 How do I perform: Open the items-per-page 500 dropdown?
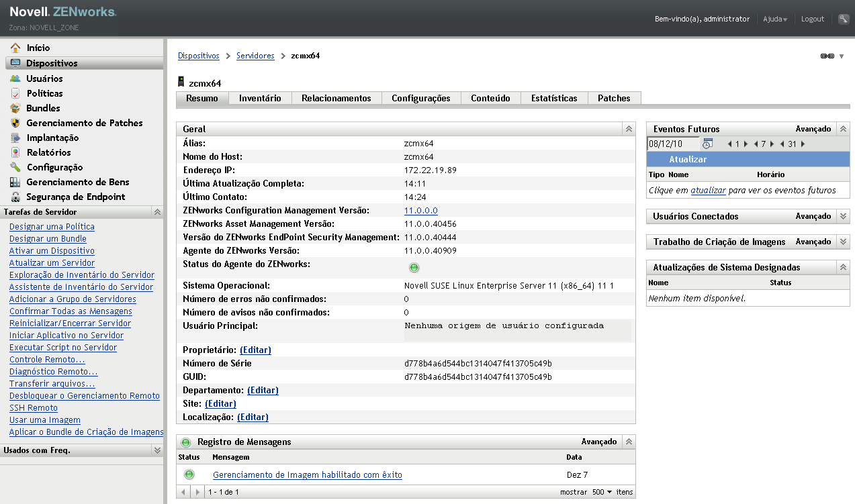602,492
